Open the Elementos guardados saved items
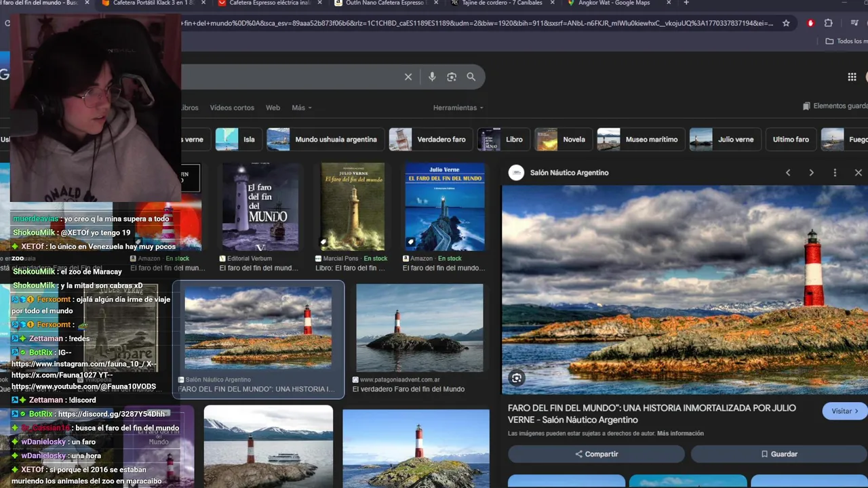868x488 pixels. pos(835,106)
